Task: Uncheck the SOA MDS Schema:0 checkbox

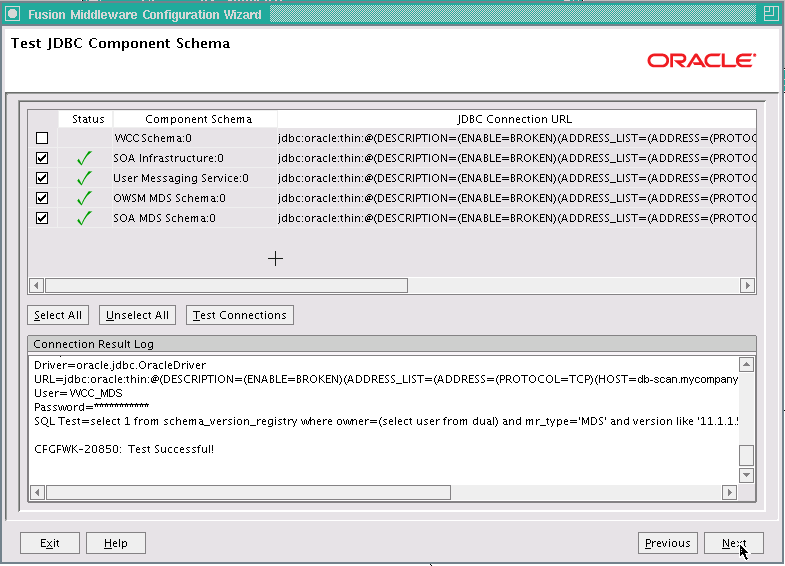Action: (42, 218)
